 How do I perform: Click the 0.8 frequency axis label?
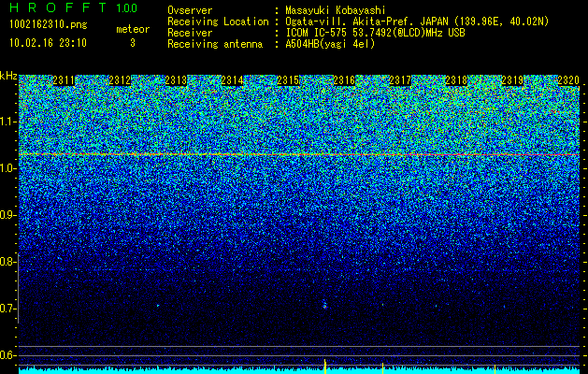pyautogui.click(x=7, y=262)
